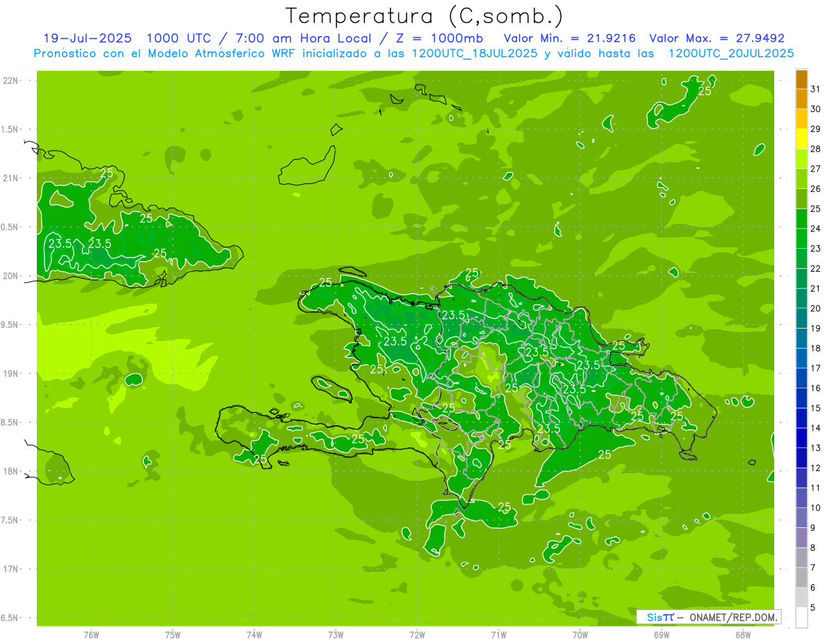Click 'Valor Min. = 21.9216' text
The height and width of the screenshot is (644, 834).
[570, 38]
